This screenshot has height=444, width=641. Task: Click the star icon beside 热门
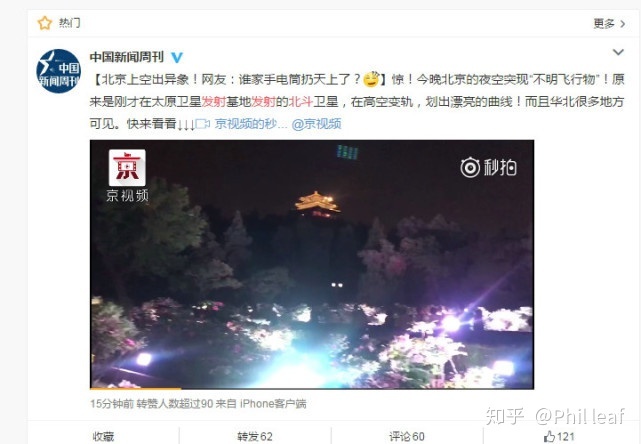45,23
